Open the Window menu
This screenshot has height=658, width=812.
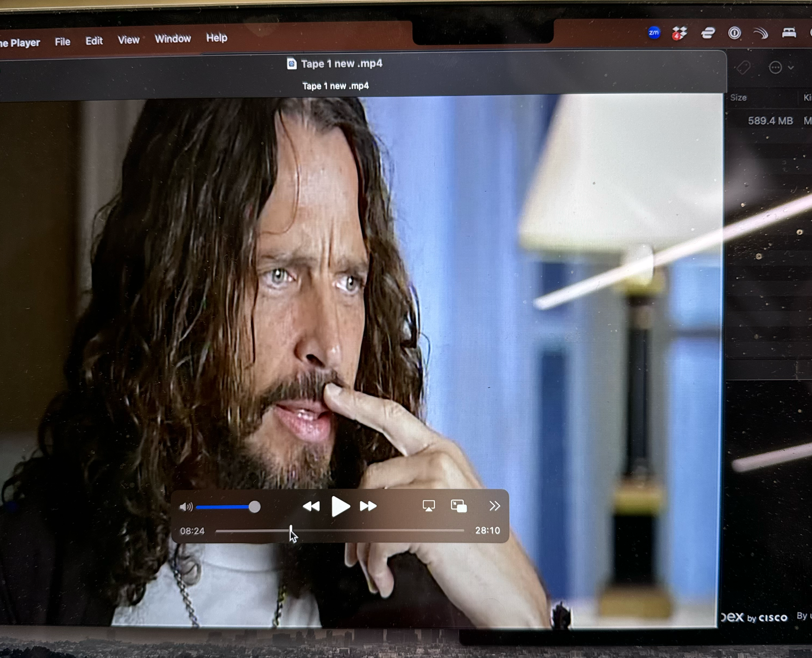coord(172,39)
